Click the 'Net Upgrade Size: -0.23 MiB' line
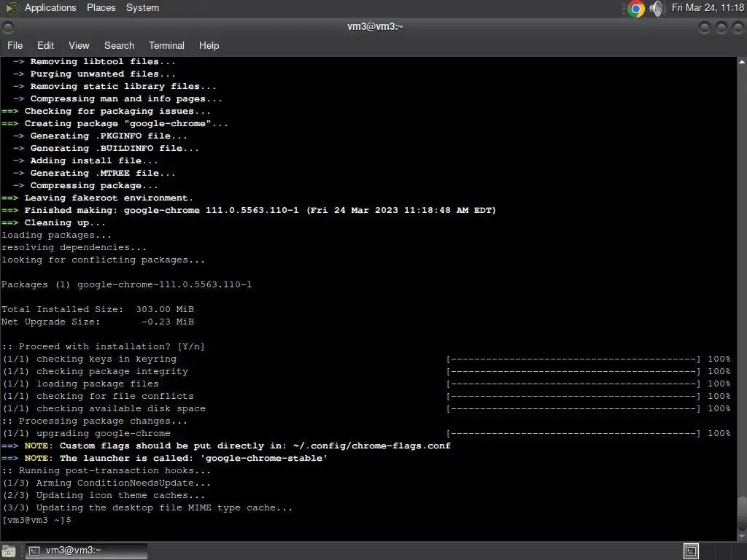Viewport: 747px width, 560px height. 98,322
